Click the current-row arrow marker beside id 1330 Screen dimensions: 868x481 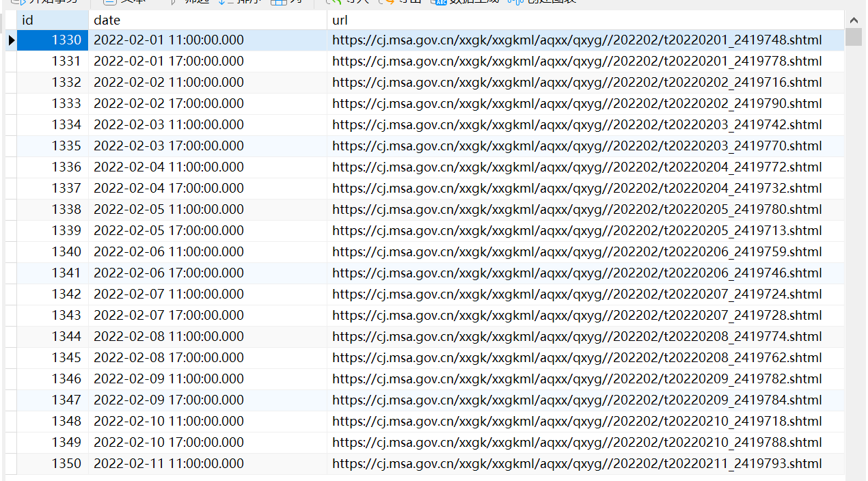11,40
